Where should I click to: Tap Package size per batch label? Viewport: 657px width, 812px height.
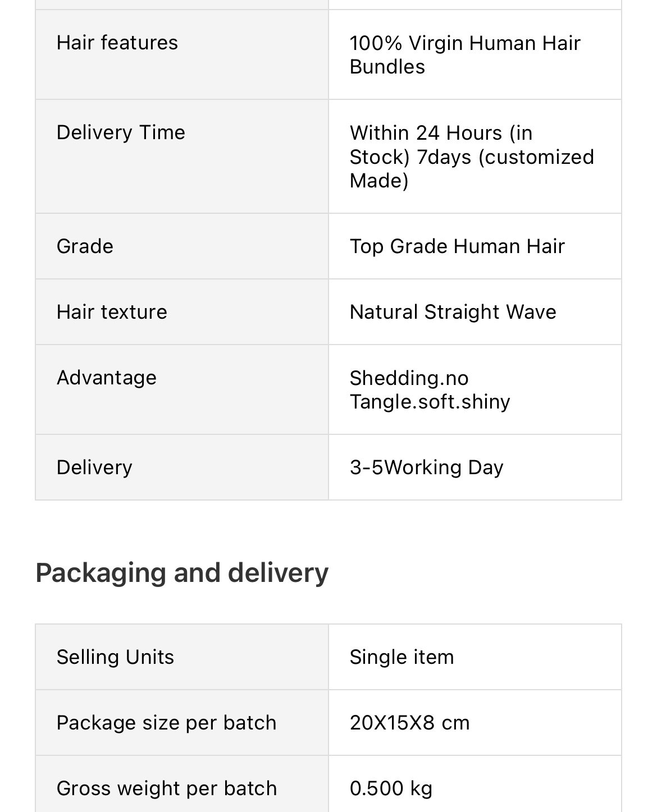[166, 723]
